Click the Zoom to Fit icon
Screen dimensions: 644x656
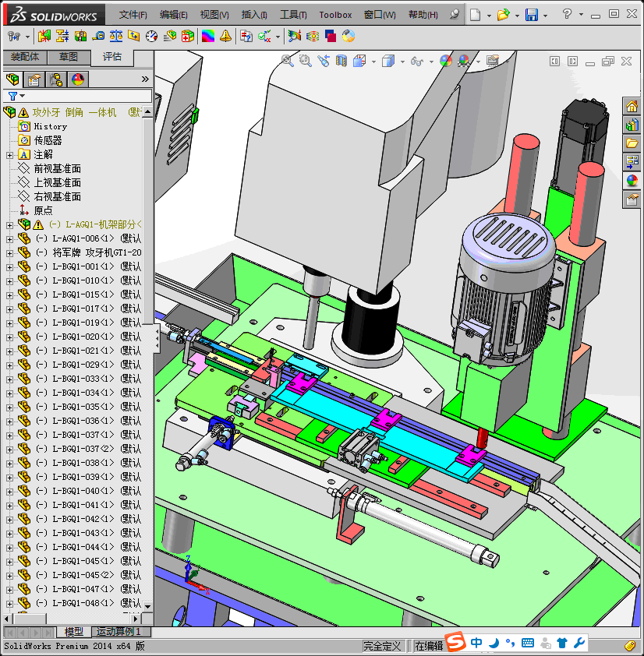coord(287,61)
